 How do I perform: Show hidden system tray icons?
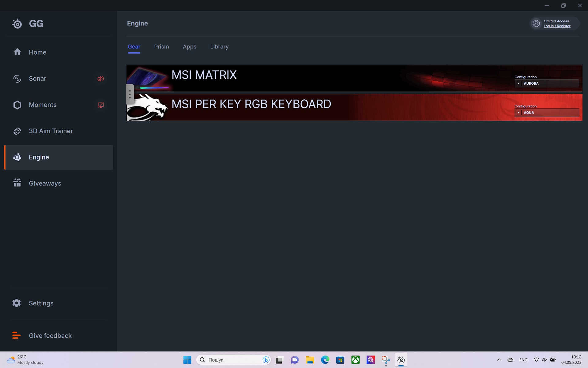pos(499,360)
